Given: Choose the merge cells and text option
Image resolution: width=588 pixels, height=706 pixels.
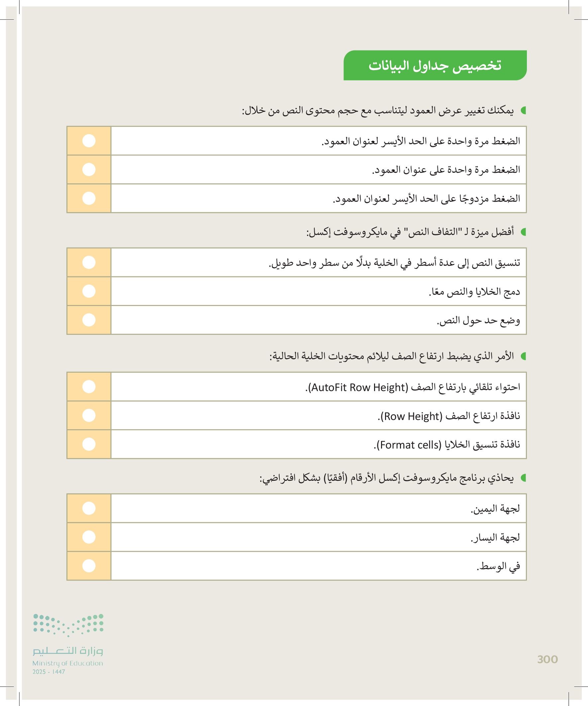Looking at the screenshot, I should (x=89, y=291).
